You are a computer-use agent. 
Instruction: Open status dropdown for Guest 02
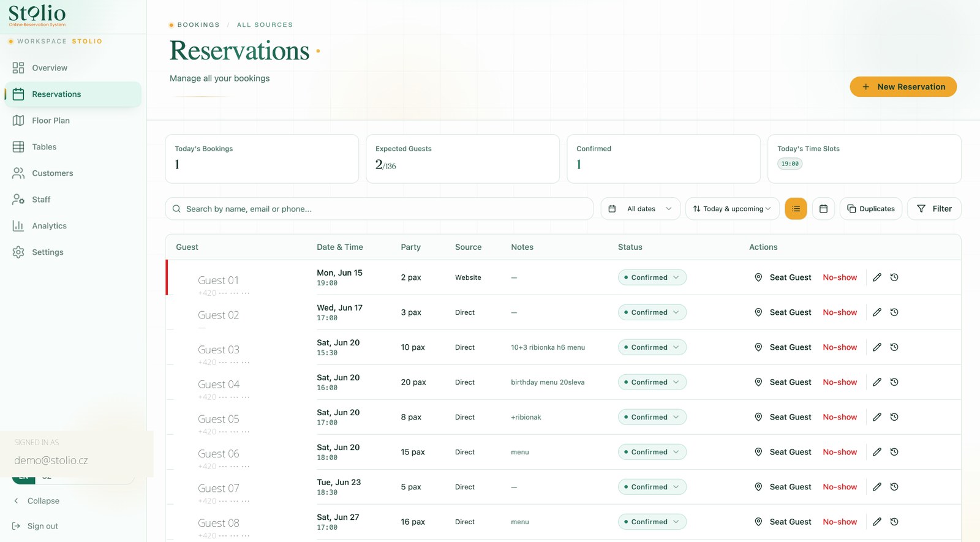click(652, 312)
